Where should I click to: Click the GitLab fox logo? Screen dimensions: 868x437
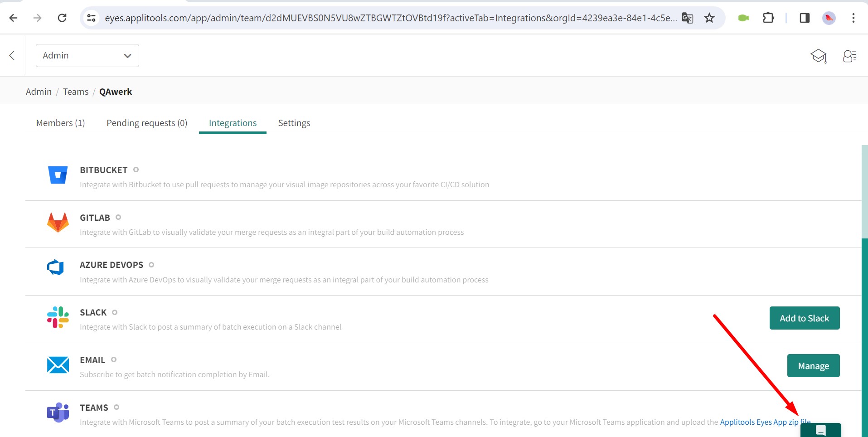(58, 222)
